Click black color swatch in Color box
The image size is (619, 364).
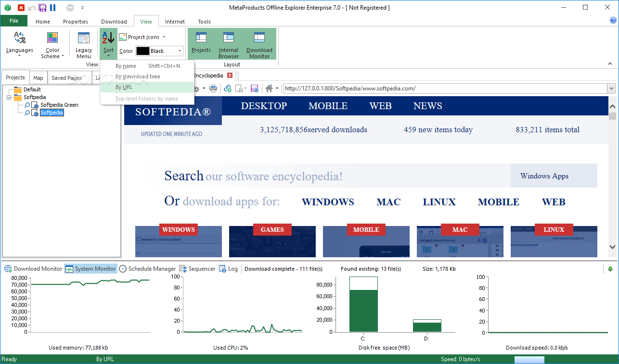click(142, 51)
